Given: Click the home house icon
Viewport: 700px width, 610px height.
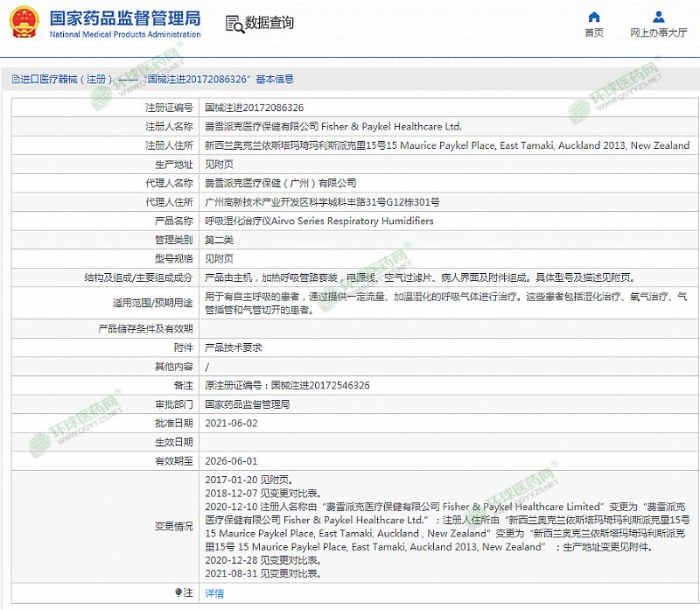Looking at the screenshot, I should point(594,17).
